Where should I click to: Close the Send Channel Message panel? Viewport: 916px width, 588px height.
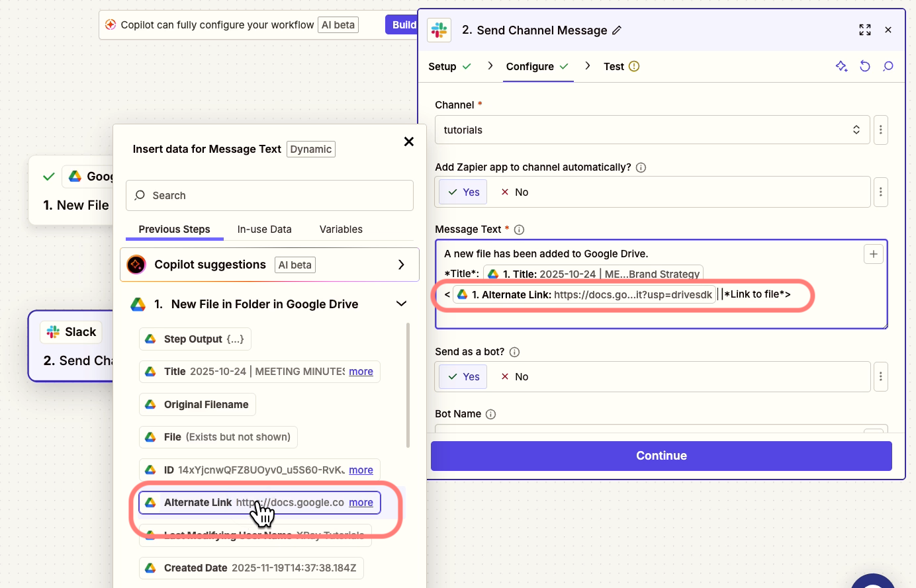click(888, 30)
